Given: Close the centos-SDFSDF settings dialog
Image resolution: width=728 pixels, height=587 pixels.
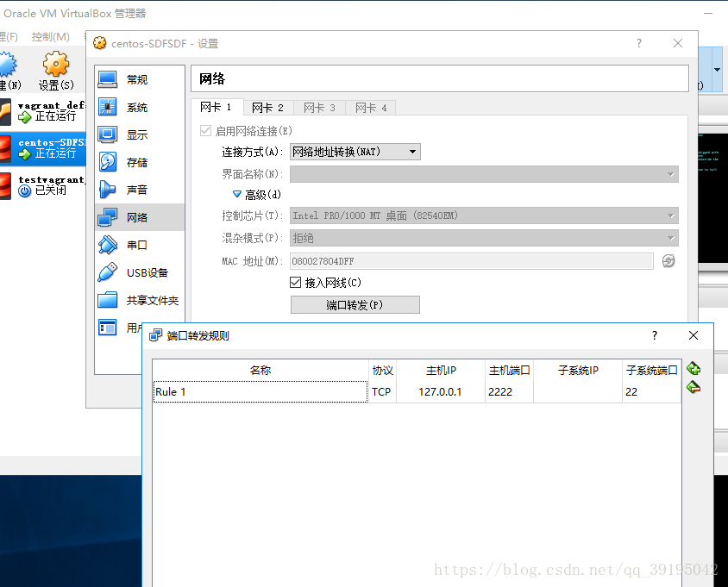Looking at the screenshot, I should [678, 43].
